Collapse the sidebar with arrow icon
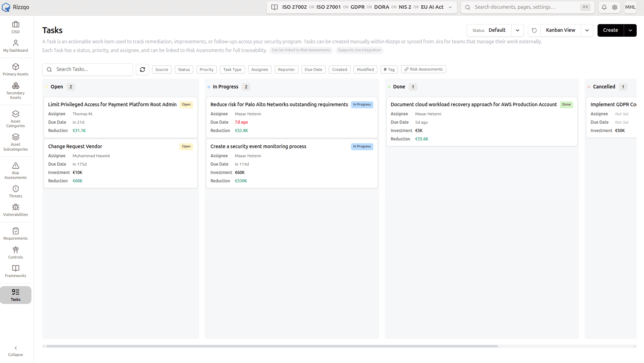This screenshot has height=363, width=644. (x=16, y=348)
